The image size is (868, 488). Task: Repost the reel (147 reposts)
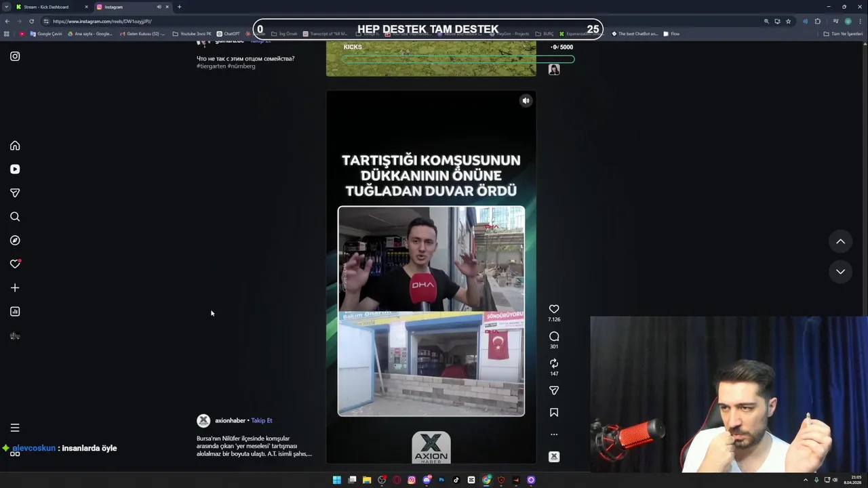click(x=554, y=363)
